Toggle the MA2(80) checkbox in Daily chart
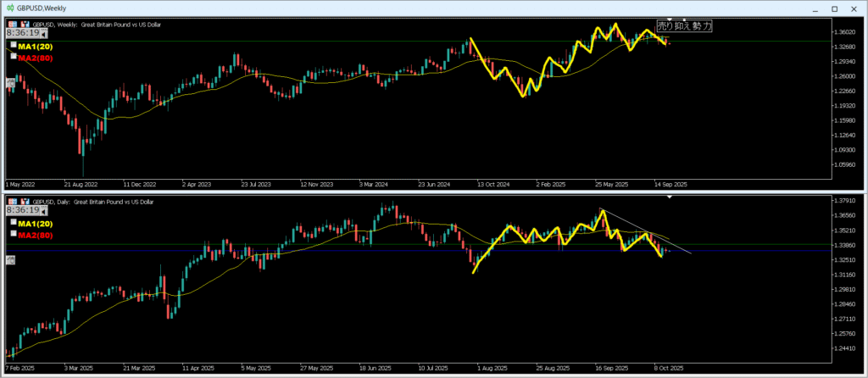The image size is (868, 378). click(14, 233)
